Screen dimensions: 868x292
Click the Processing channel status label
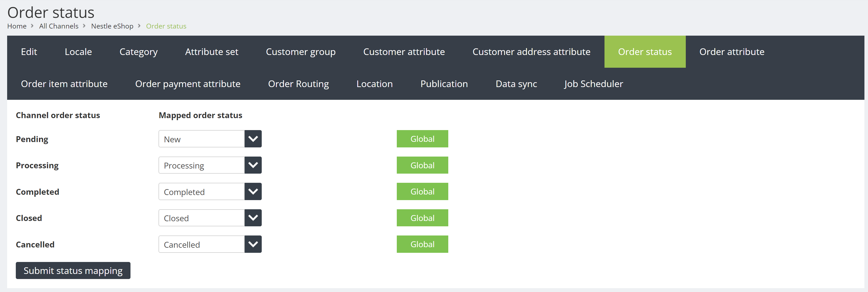(37, 166)
